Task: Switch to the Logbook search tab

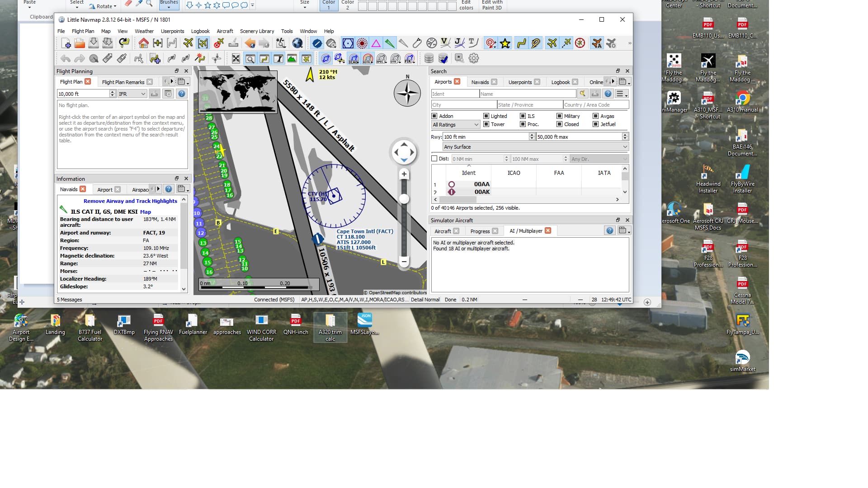Action: coord(560,82)
